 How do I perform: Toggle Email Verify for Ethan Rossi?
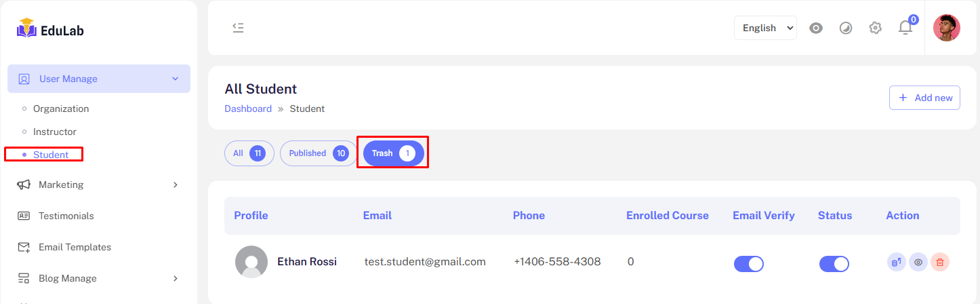(x=748, y=264)
